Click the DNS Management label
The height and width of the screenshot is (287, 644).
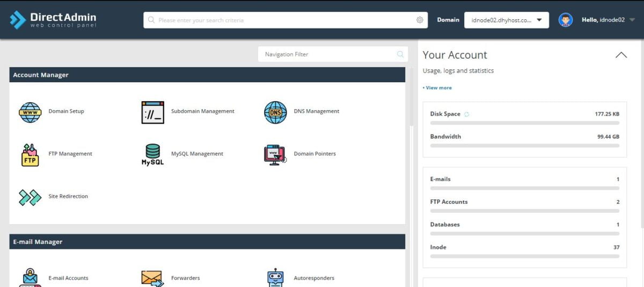(317, 111)
